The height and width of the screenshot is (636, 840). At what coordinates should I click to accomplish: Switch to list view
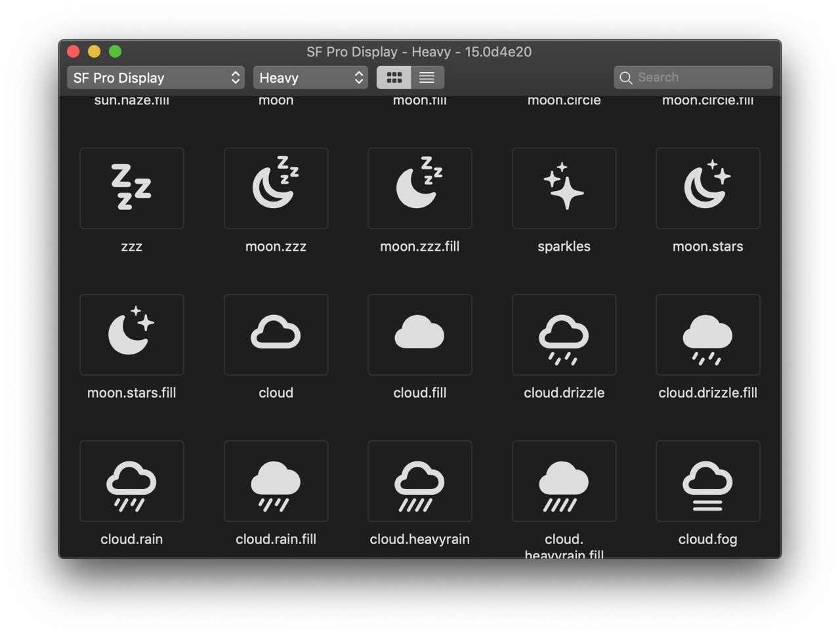(427, 77)
